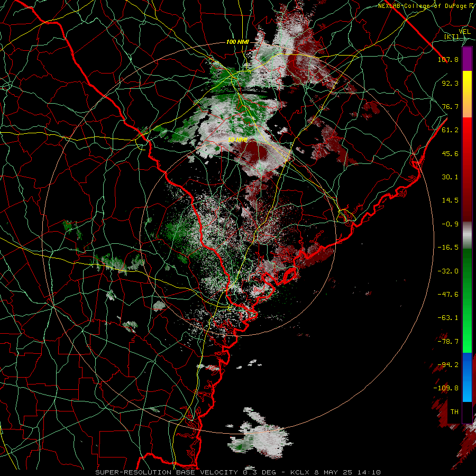Click the -94.2 velocity scale value

click(x=448, y=365)
